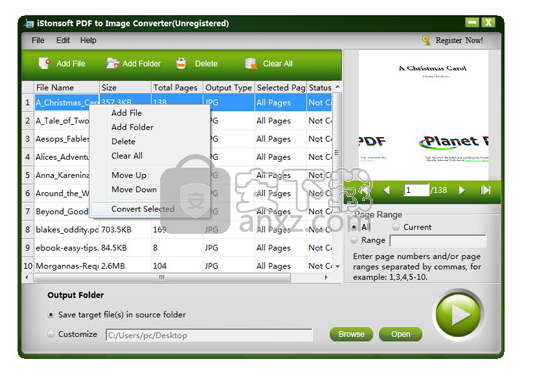Click the PDF preview thumbnail

(424, 115)
